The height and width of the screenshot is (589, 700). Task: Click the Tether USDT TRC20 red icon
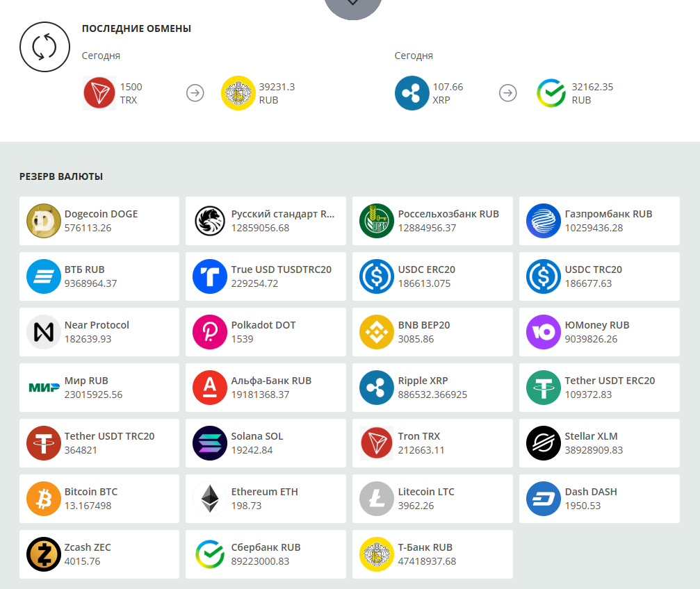pyautogui.click(x=44, y=443)
